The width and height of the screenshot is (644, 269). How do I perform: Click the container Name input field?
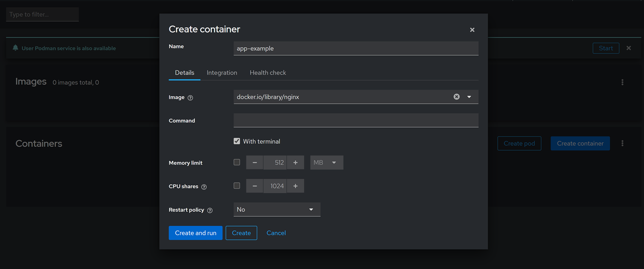(356, 48)
